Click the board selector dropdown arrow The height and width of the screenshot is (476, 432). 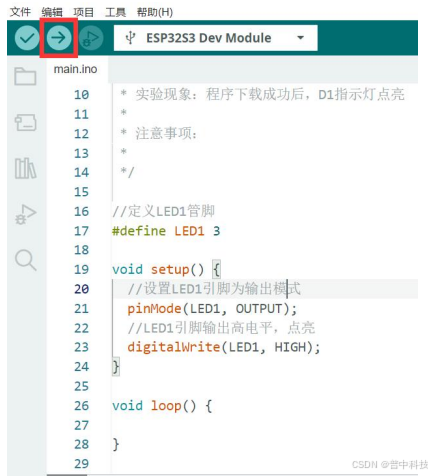pyautogui.click(x=300, y=38)
